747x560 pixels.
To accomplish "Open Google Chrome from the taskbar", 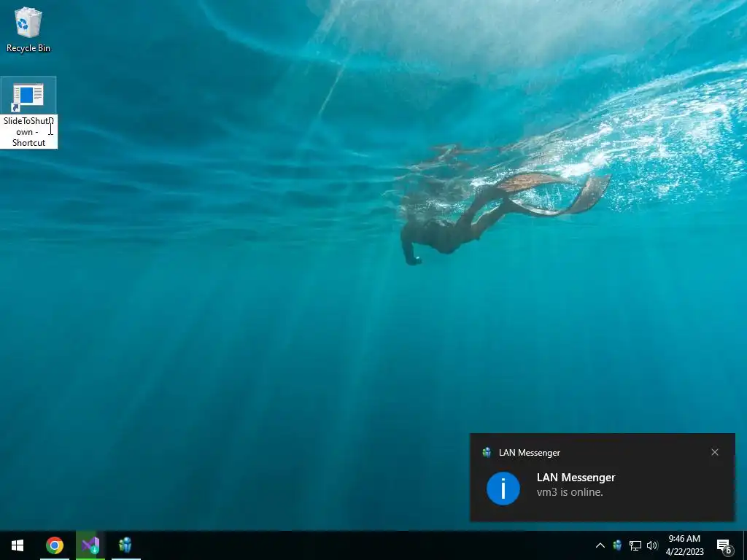I will tap(54, 545).
